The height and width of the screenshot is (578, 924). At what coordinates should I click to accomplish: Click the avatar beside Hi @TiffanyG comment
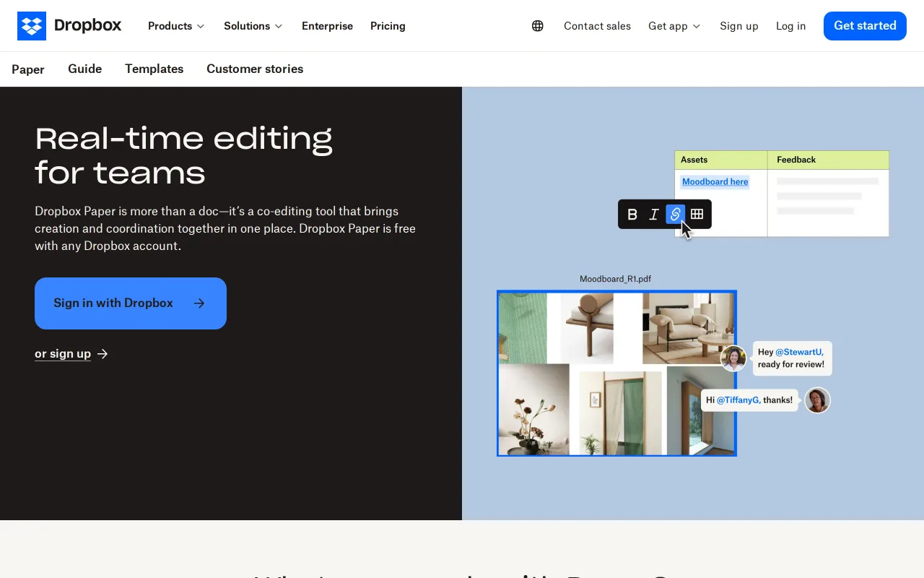click(x=817, y=400)
